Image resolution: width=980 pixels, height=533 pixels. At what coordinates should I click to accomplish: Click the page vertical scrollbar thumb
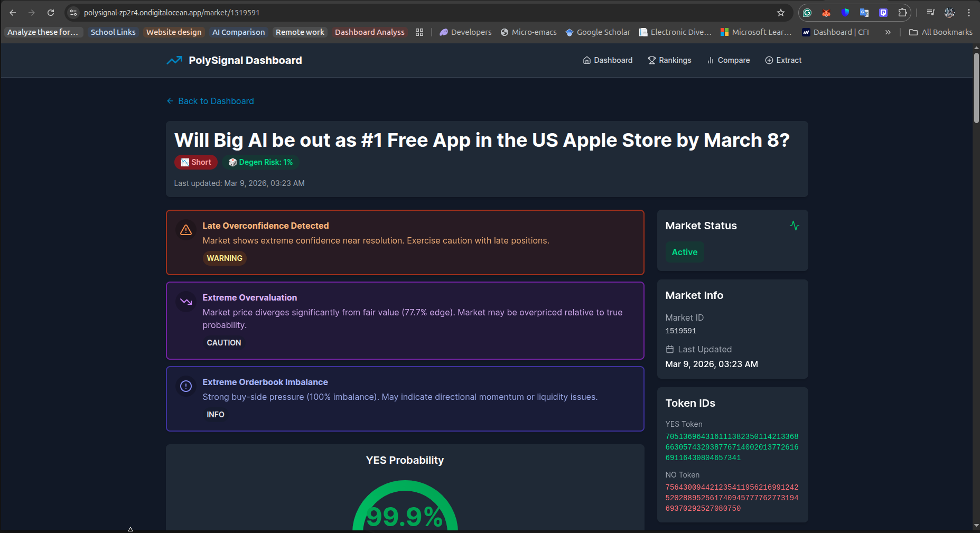976,87
